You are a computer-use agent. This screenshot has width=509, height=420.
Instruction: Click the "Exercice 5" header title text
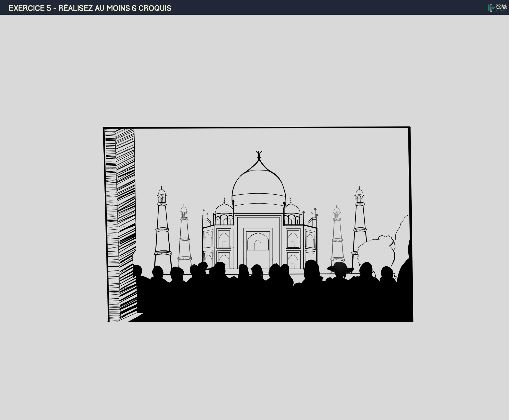[x=90, y=8]
